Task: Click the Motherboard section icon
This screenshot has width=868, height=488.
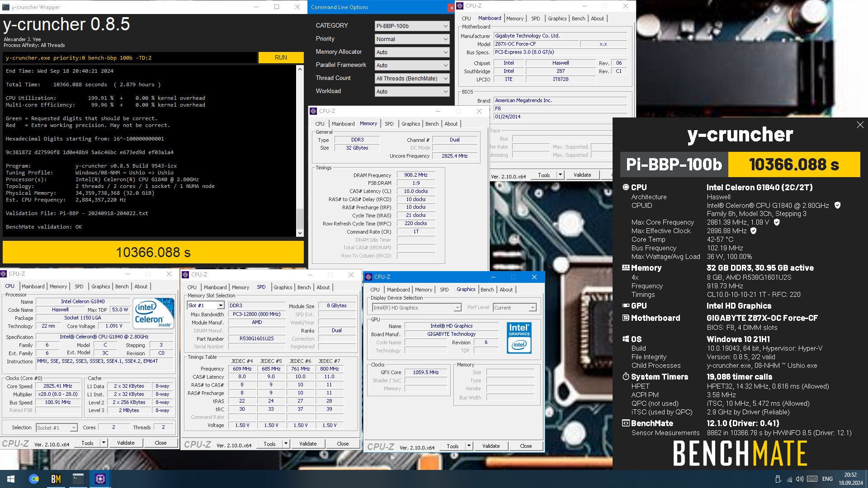Action: [626, 318]
